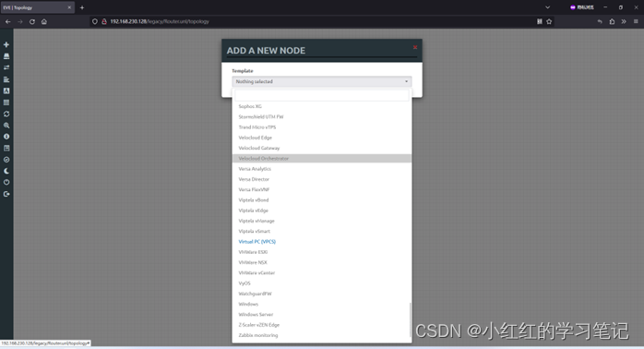Open the browser hamburger menu

click(x=636, y=21)
